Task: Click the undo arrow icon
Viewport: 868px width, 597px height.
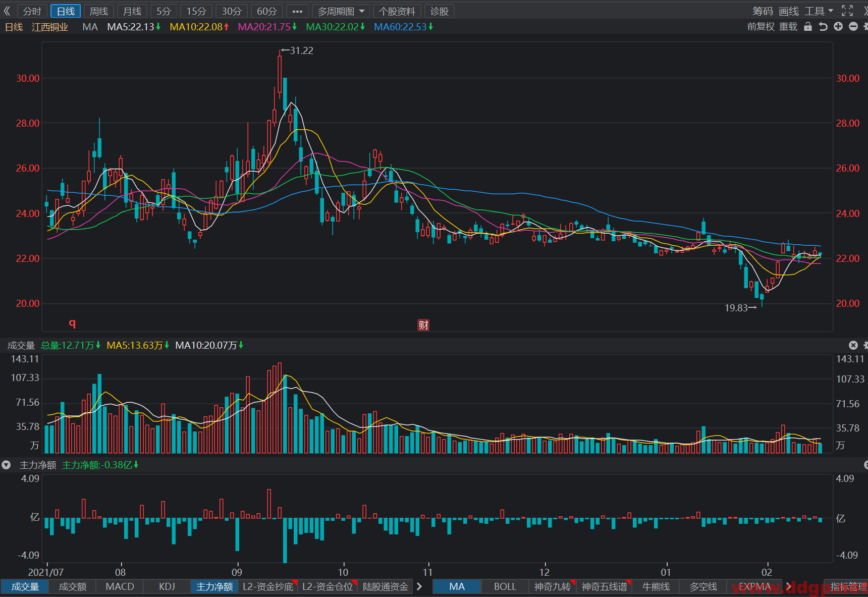Action: (x=823, y=27)
